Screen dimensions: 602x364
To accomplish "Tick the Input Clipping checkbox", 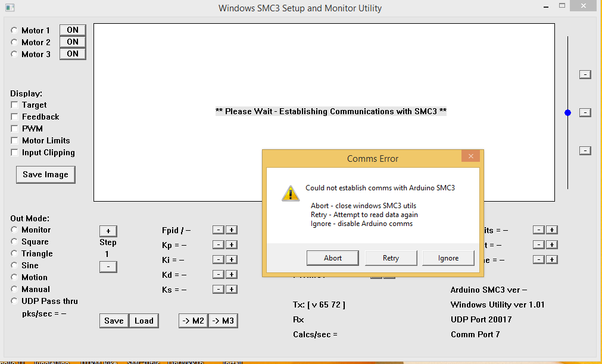I will pyautogui.click(x=15, y=152).
